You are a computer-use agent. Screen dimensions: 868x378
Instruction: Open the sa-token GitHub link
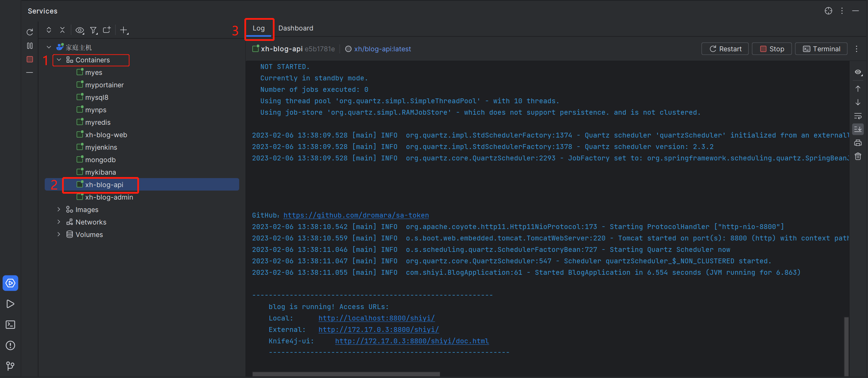[x=356, y=215]
